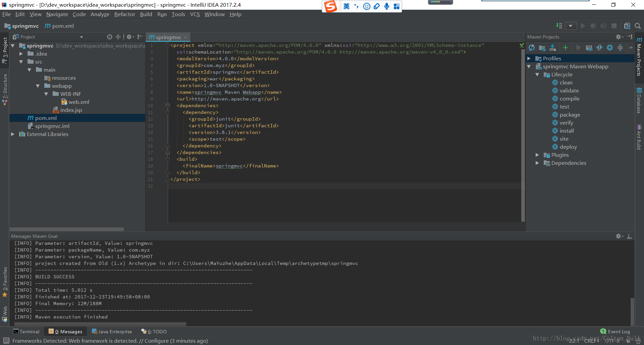Expand the .idea folder
Viewport: 644px width, 345px height.
click(21, 54)
